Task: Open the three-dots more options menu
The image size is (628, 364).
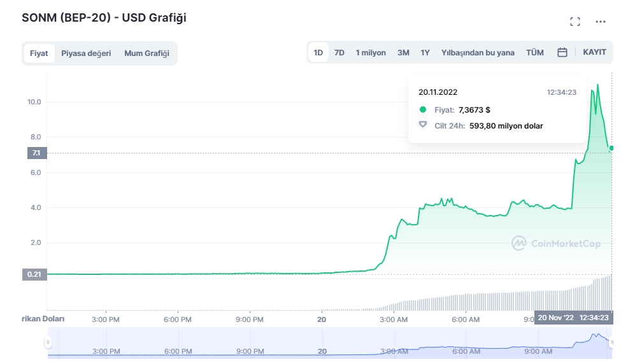Action: [600, 22]
